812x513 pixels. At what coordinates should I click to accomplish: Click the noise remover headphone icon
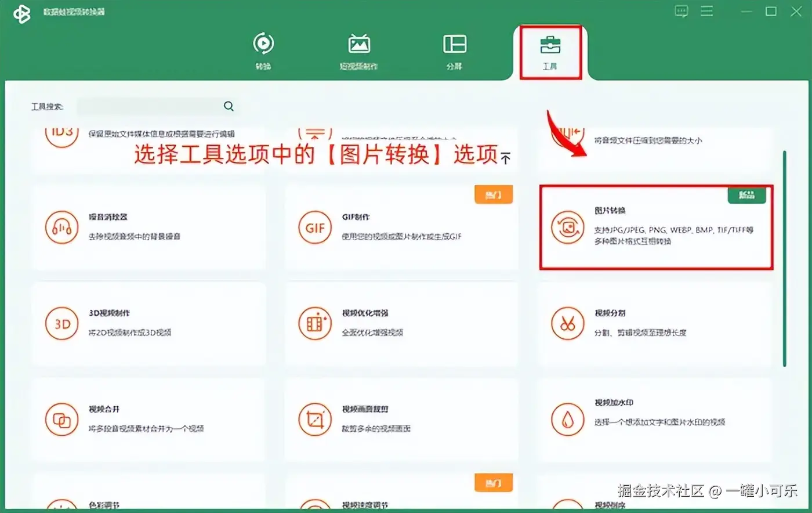point(61,227)
